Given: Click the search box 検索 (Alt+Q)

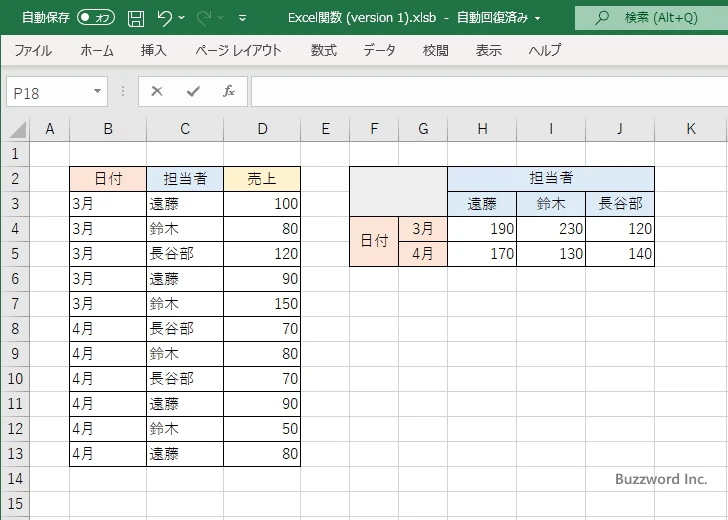Looking at the screenshot, I should pyautogui.click(x=651, y=18).
